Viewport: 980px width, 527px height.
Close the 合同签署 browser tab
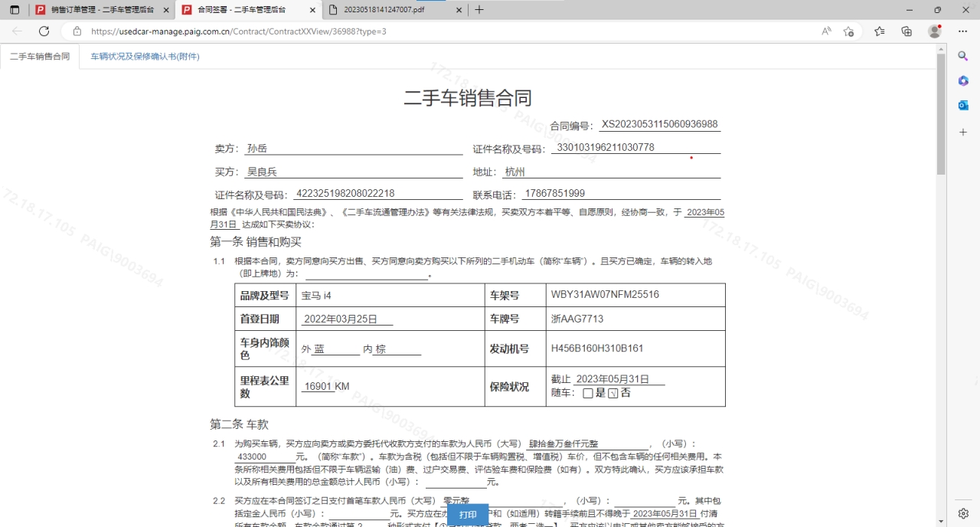pyautogui.click(x=312, y=10)
